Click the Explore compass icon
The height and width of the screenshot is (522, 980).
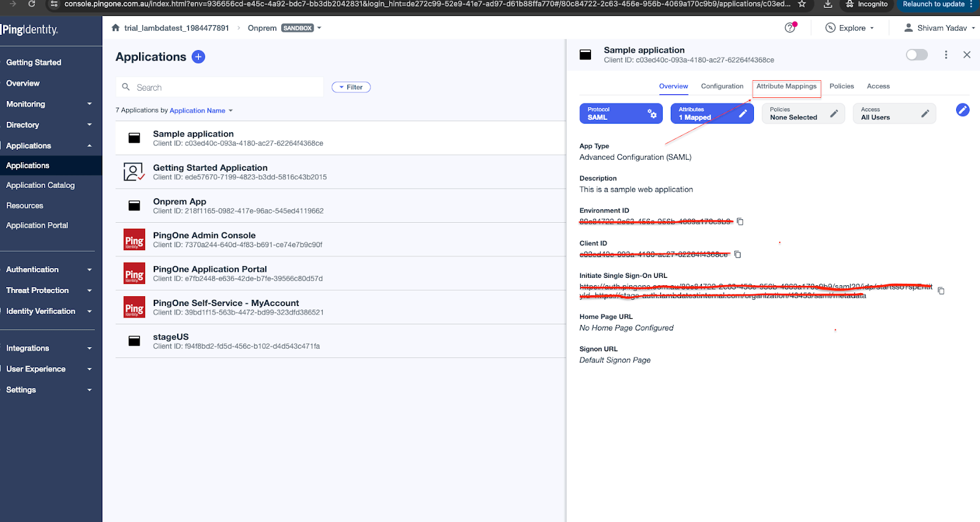tap(831, 28)
